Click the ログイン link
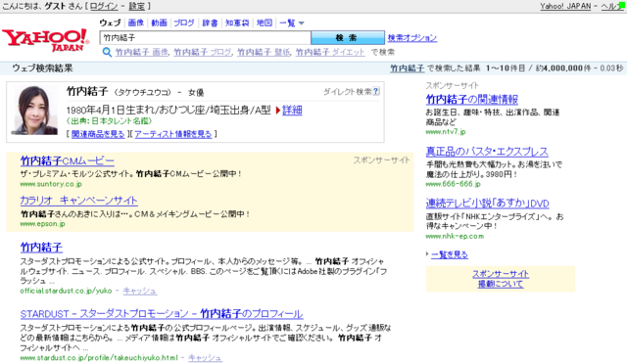Image resolution: width=627 pixels, height=364 pixels. tap(104, 6)
